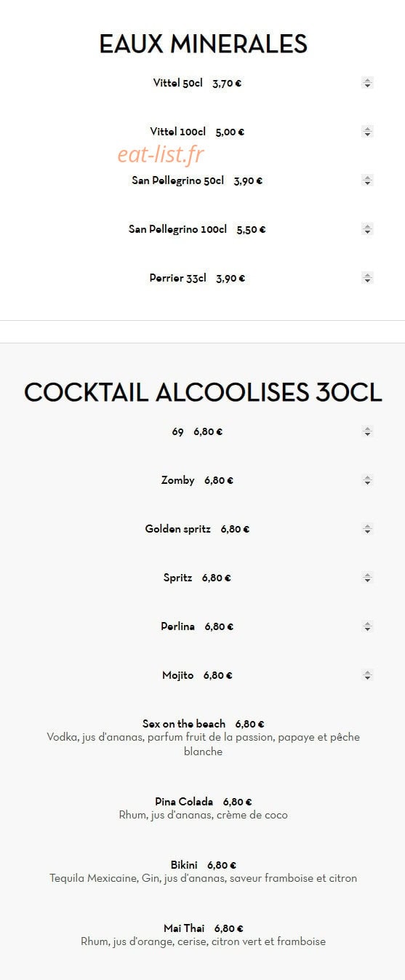Toggle the arrows beside San Pellegrino 50cl
The image size is (405, 980).
click(367, 180)
